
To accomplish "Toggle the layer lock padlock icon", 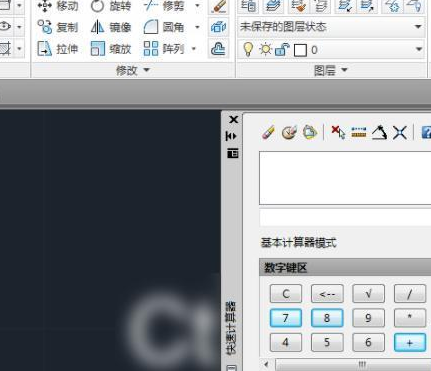I will (x=282, y=50).
